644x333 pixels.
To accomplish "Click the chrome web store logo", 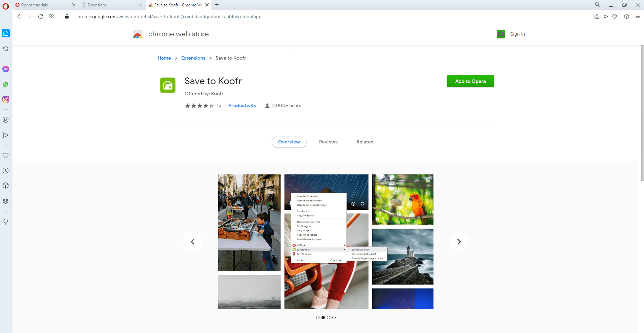I will point(171,34).
